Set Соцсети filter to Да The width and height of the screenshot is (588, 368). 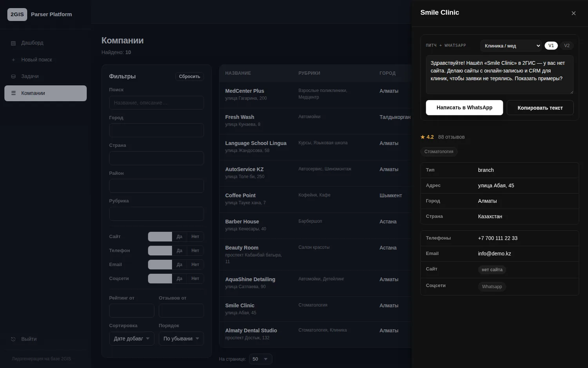[180, 279]
